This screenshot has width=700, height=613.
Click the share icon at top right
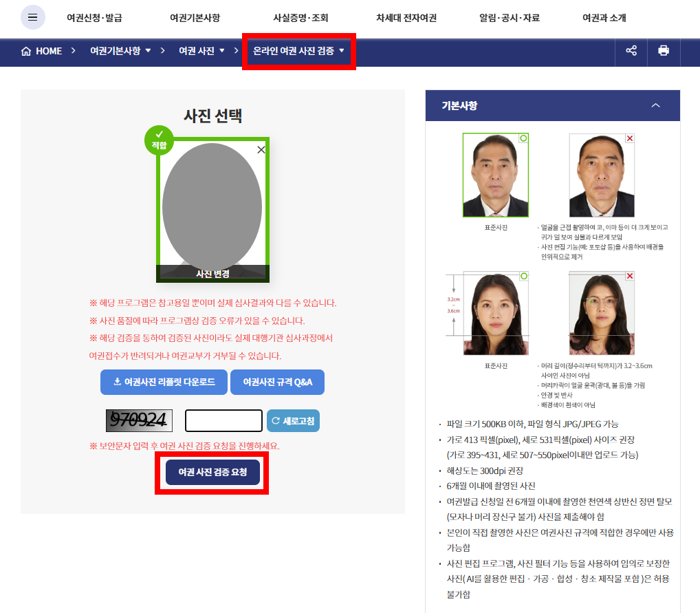point(631,52)
